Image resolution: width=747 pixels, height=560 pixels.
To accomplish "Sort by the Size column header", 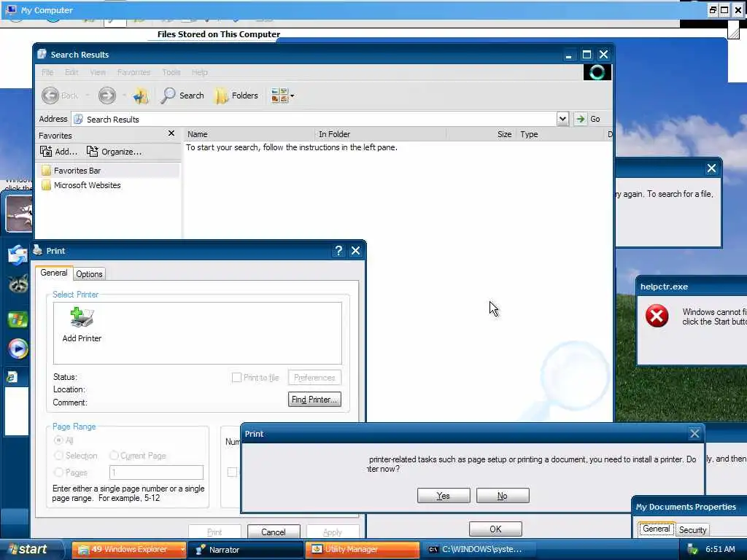I will [481, 134].
